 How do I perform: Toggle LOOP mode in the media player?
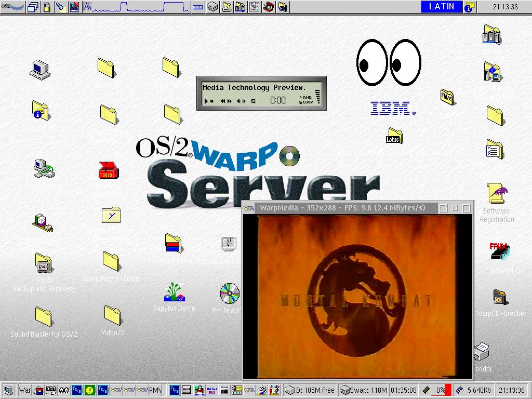tap(305, 102)
